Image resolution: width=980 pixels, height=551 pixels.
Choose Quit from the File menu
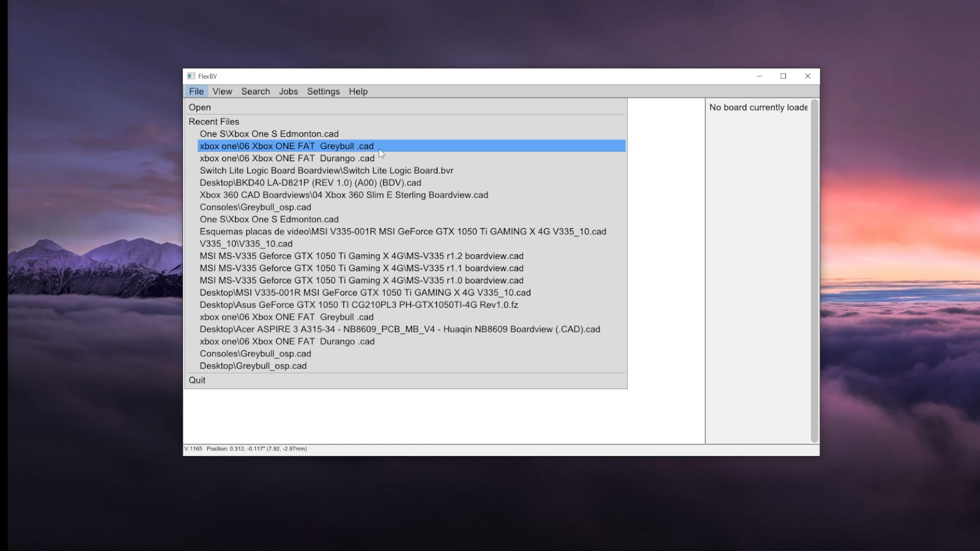coord(406,380)
